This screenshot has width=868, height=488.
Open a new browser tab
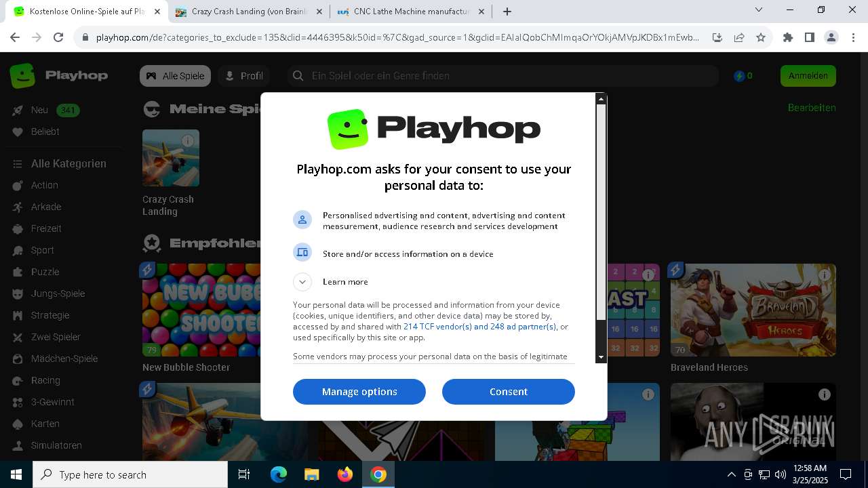[507, 12]
